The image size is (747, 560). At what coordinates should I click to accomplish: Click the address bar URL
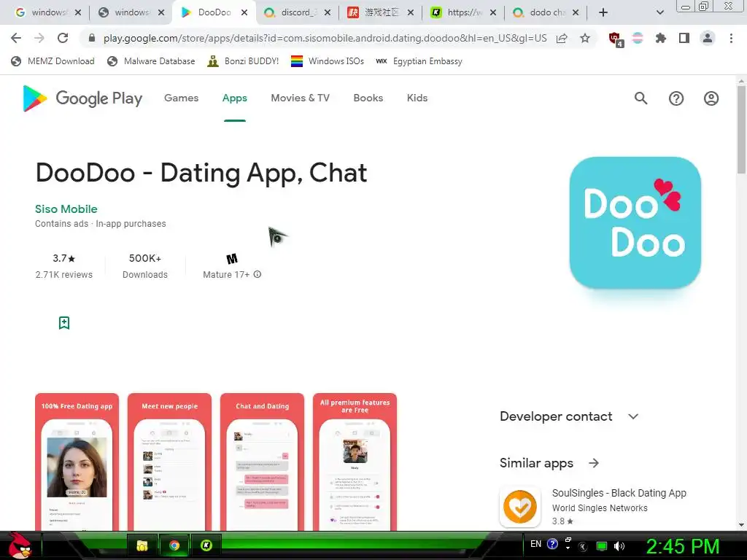325,38
